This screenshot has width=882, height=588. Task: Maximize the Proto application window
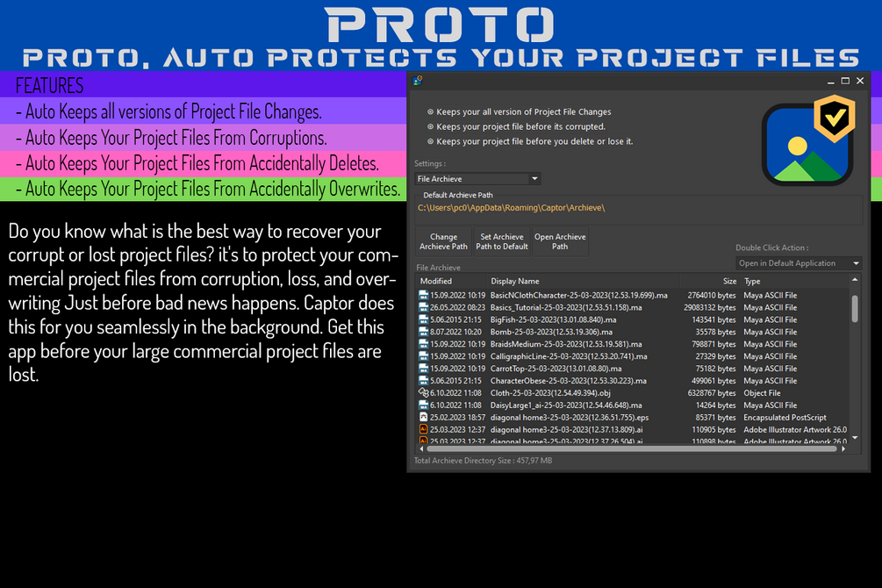845,81
